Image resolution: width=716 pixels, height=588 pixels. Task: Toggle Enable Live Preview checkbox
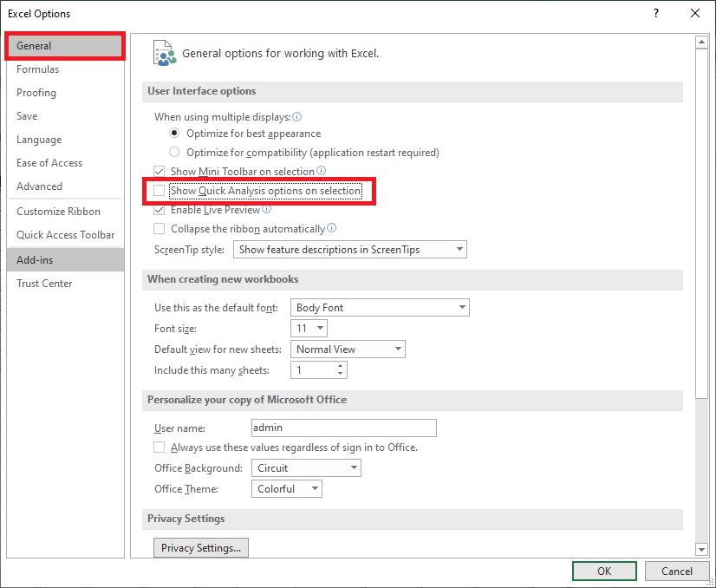tap(159, 210)
